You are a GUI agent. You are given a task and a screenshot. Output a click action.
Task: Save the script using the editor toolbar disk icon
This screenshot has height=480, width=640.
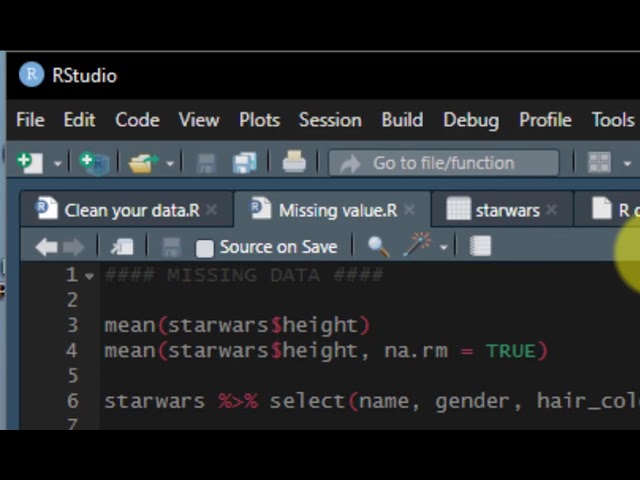(171, 247)
